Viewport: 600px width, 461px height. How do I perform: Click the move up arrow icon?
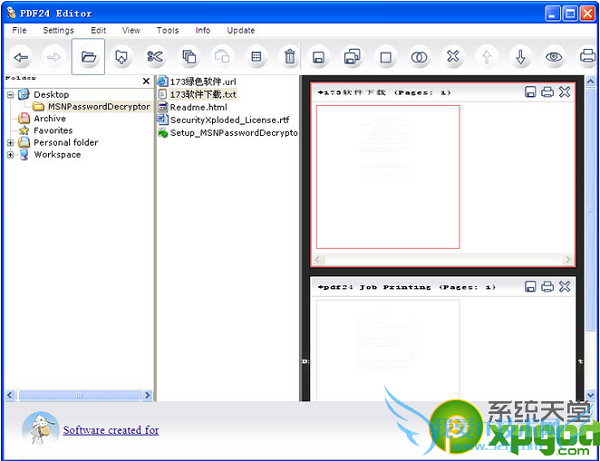(487, 57)
